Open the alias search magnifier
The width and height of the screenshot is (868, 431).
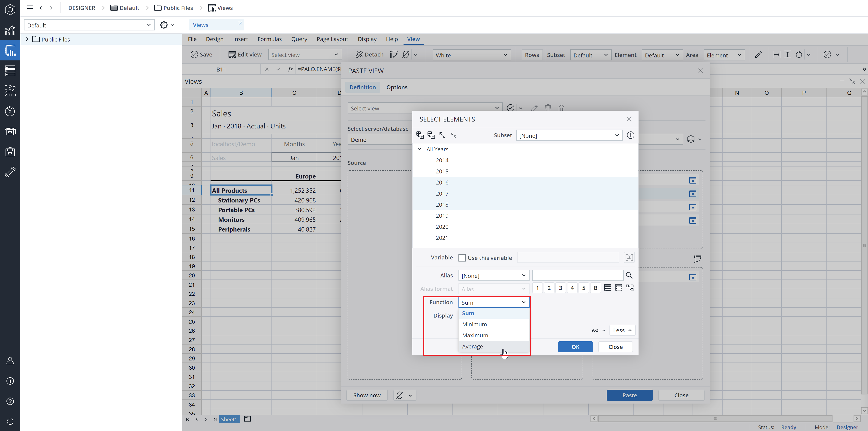click(x=629, y=275)
